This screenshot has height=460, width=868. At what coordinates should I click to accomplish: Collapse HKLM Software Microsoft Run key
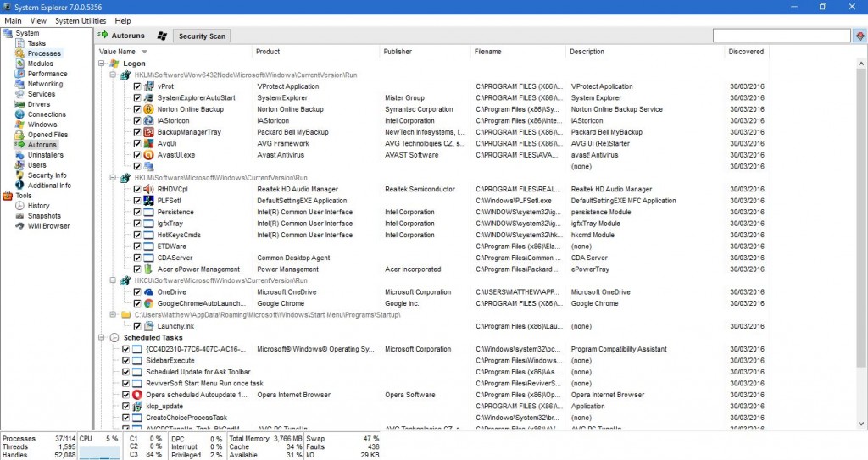point(113,178)
